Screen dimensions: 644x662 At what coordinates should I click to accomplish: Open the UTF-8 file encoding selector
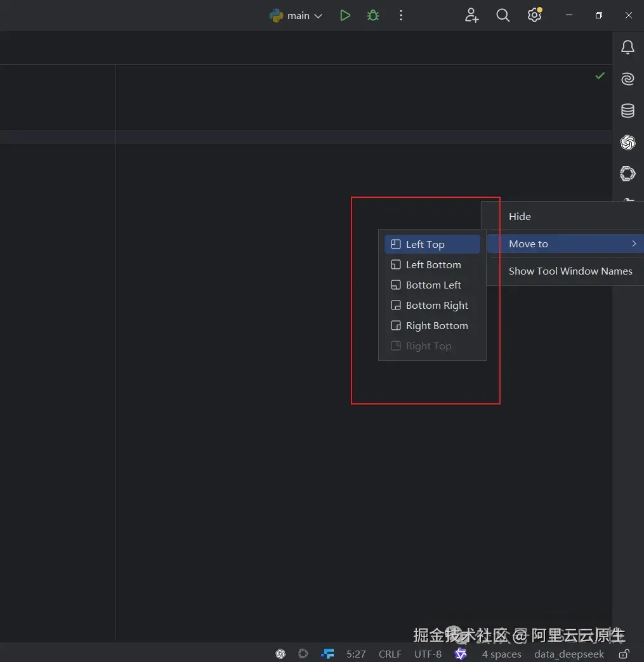[x=428, y=654]
